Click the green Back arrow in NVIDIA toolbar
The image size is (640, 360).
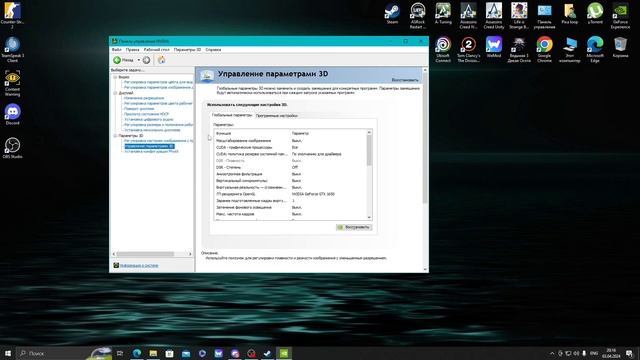pos(117,60)
